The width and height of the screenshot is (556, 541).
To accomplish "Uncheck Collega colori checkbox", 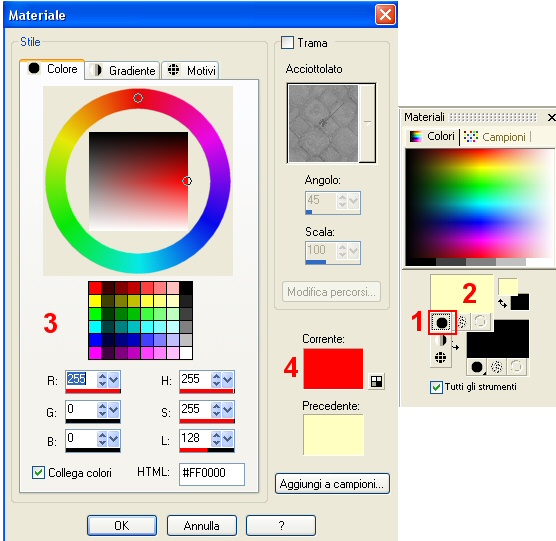I will pyautogui.click(x=38, y=473).
